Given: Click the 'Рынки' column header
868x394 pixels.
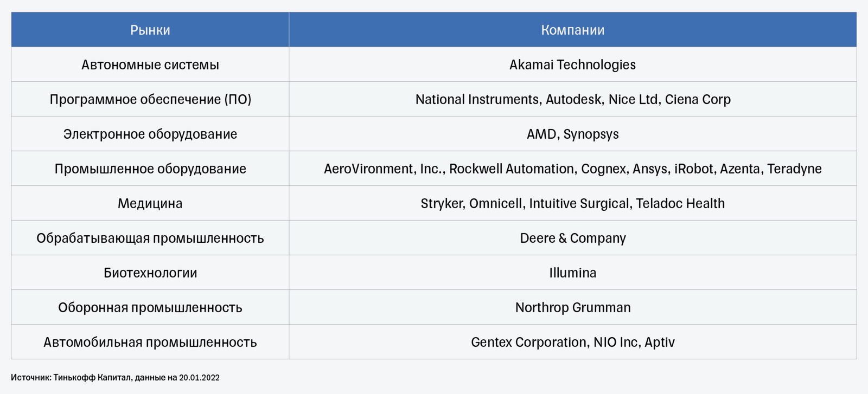Looking at the screenshot, I should [x=150, y=30].
